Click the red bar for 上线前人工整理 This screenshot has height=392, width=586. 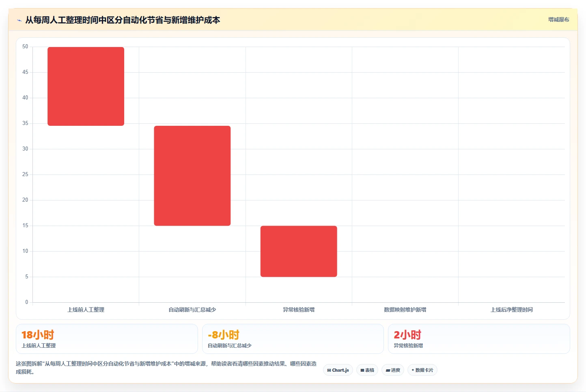click(86, 86)
